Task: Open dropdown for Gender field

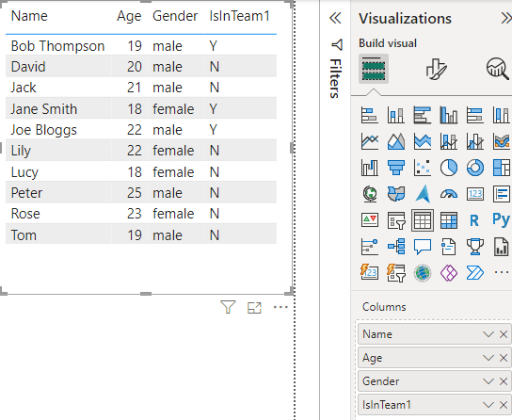Action: [488, 381]
